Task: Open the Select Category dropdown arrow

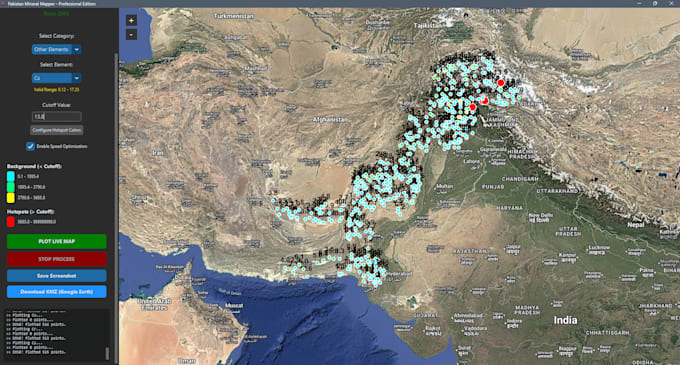Action: tap(76, 49)
